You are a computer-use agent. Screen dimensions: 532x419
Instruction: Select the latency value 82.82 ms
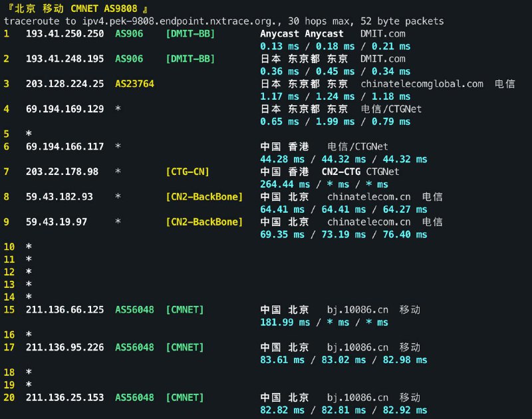click(x=282, y=410)
